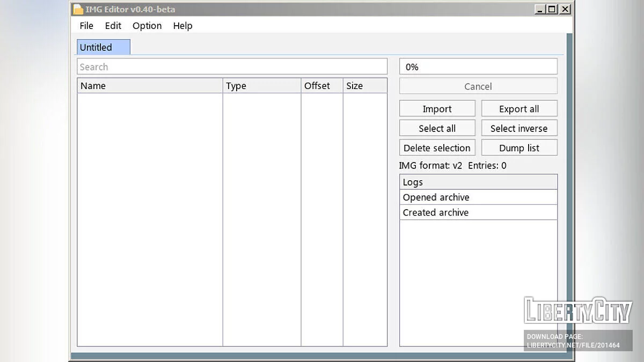Screen dimensions: 644x362
Task: Switch to the Untitled tab
Action: click(103, 47)
